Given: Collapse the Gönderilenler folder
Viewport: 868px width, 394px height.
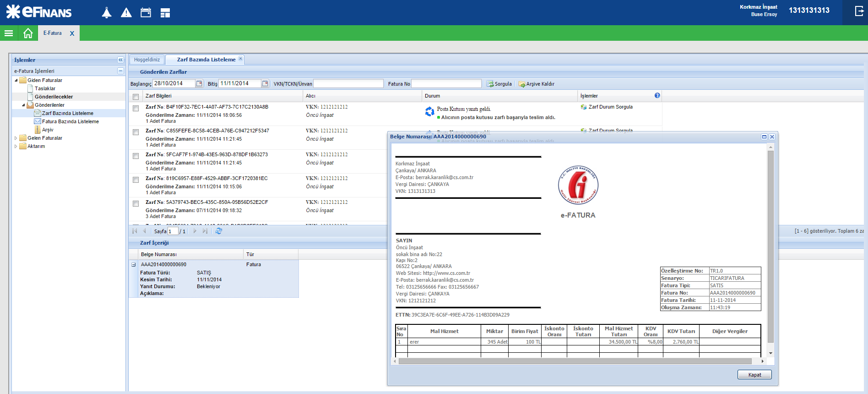Looking at the screenshot, I should 23,105.
